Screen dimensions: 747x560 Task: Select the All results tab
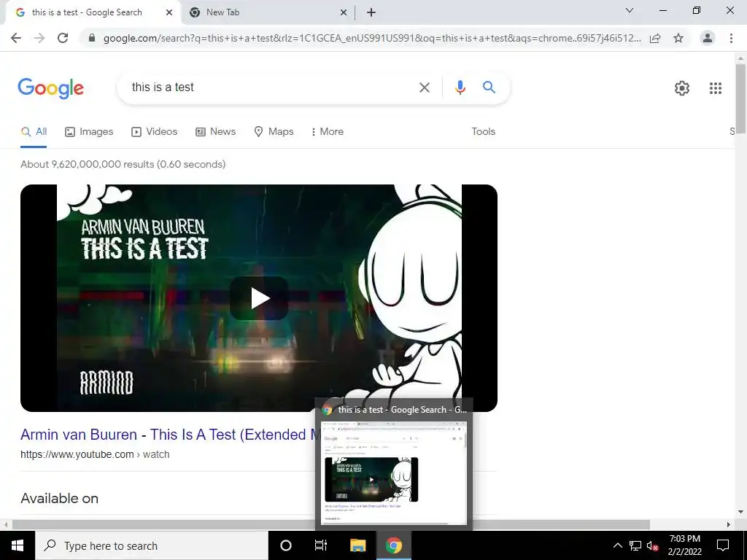tap(34, 132)
